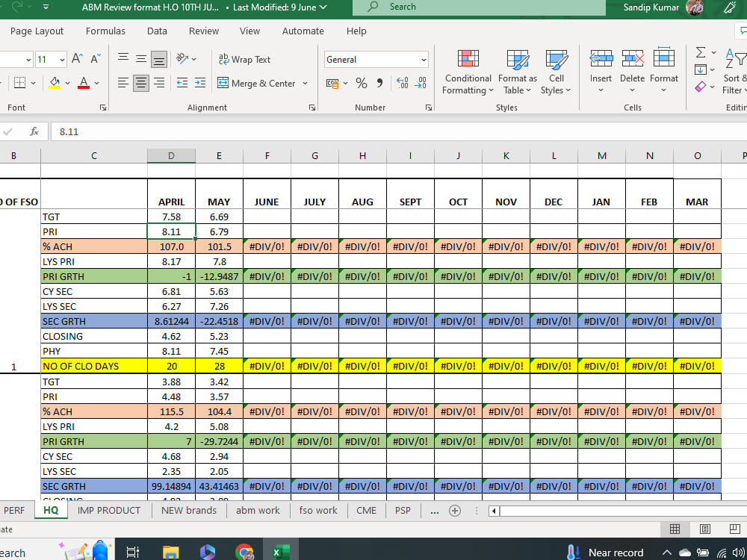Viewport: 747px width, 560px height.
Task: Align text left
Action: (123, 84)
